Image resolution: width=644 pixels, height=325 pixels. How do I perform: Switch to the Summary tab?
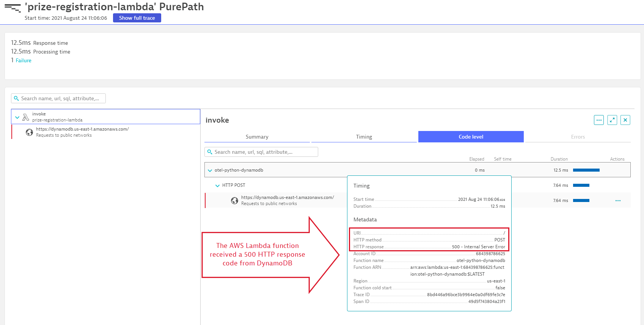tap(257, 137)
